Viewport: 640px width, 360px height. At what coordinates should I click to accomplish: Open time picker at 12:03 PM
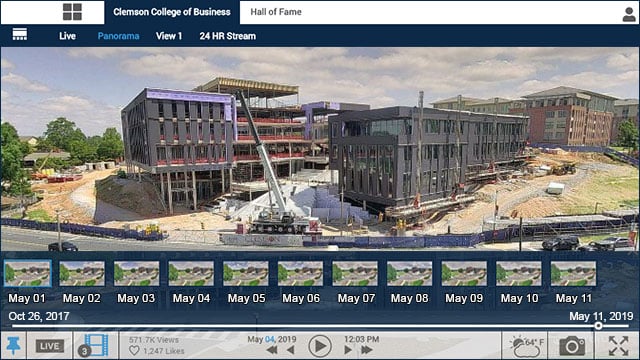pos(362,339)
